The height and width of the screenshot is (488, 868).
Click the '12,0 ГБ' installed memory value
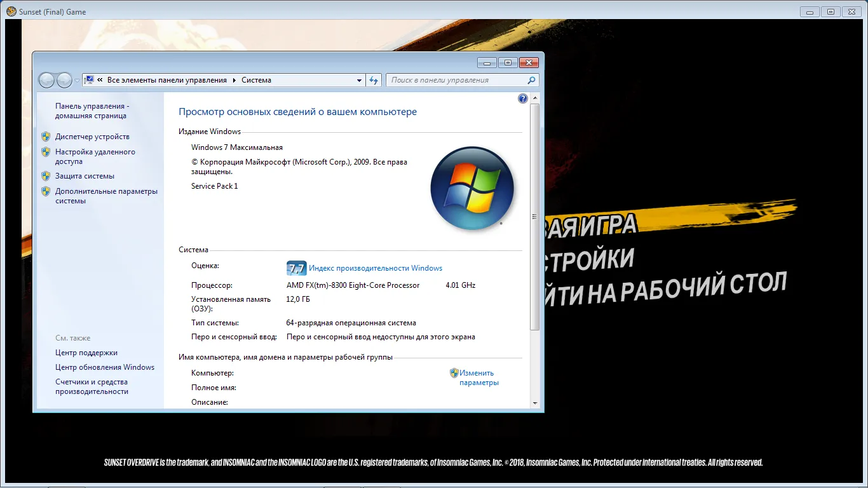[299, 299]
